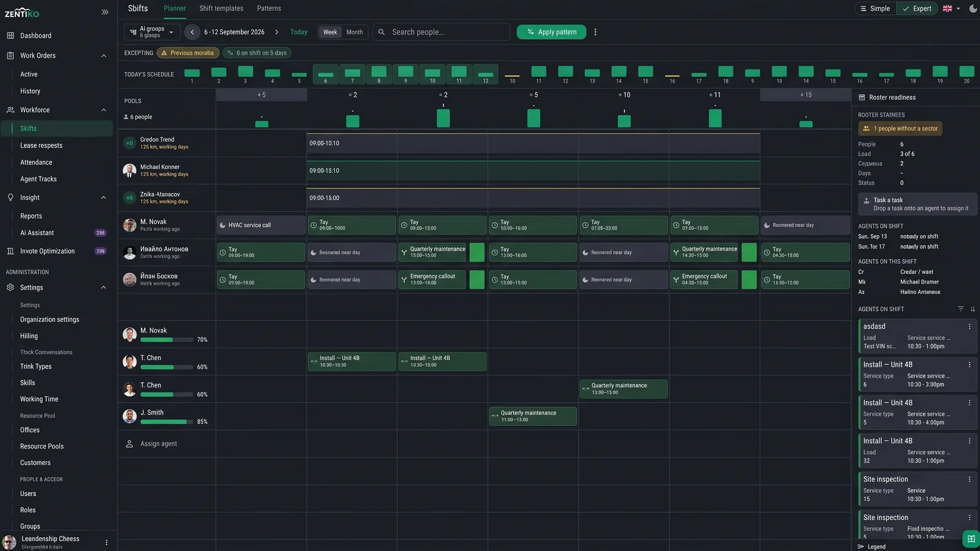Open options for first Site inspection card

pyautogui.click(x=970, y=479)
